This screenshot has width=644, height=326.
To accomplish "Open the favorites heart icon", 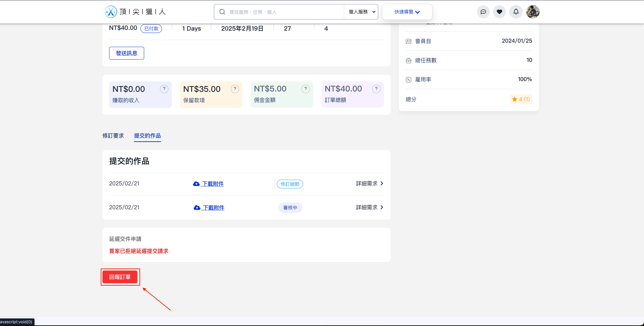I will [x=499, y=11].
